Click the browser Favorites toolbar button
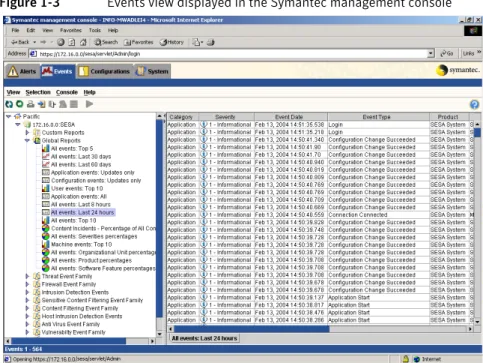Viewport: 483px width, 363px height. (138, 42)
